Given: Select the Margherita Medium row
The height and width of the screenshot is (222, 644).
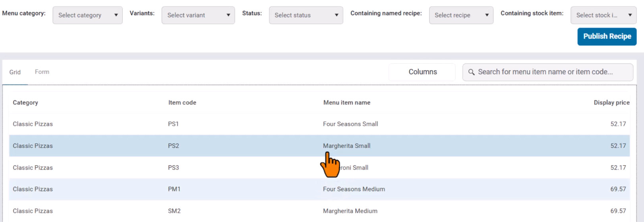Looking at the screenshot, I should pos(350,211).
